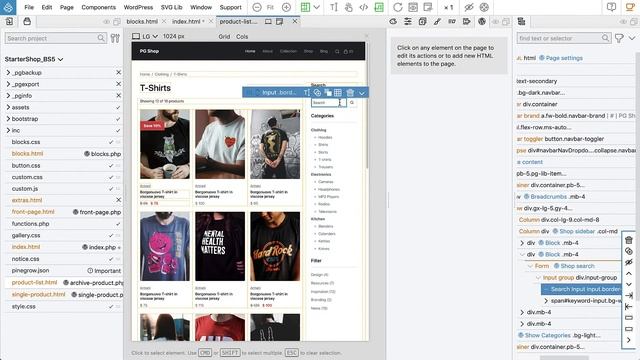
Task: Open the cloud panel icon
Action: (393, 21)
